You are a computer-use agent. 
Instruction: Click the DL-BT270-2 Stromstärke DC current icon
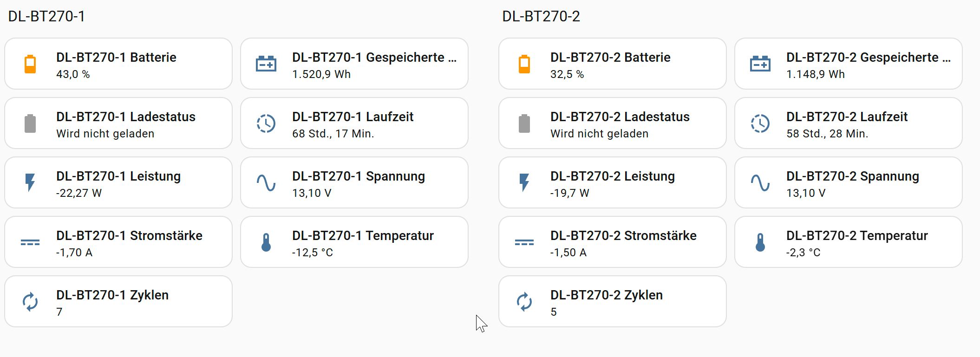click(524, 242)
